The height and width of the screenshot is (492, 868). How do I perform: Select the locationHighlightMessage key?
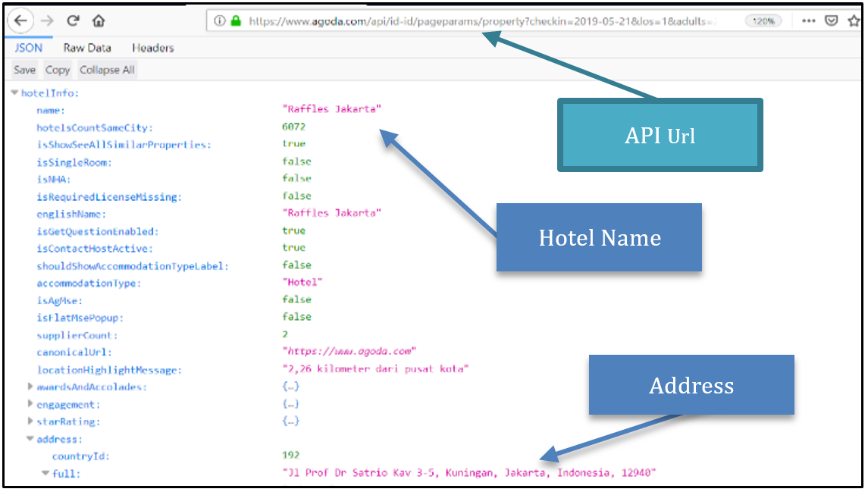click(110, 370)
